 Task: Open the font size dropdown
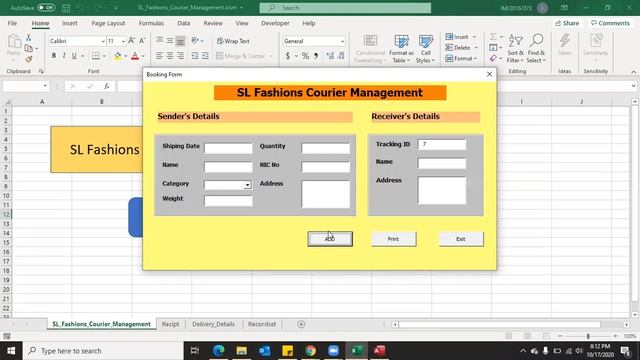point(123,41)
